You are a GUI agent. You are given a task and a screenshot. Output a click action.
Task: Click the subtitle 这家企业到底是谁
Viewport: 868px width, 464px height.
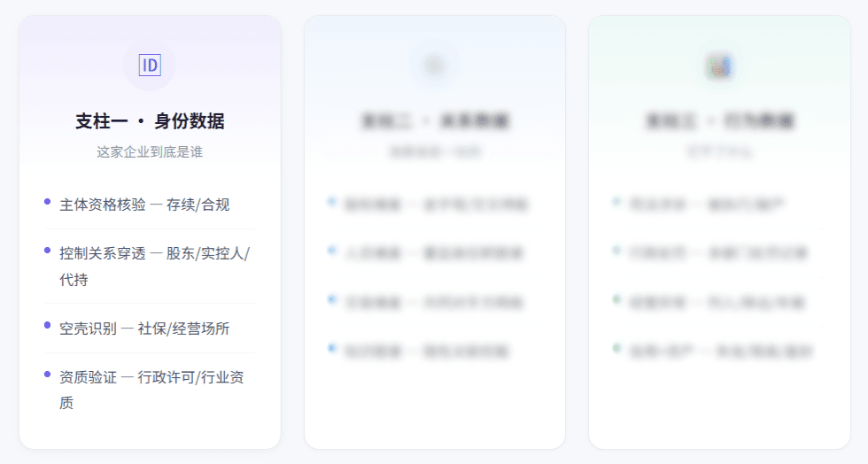pyautogui.click(x=150, y=151)
